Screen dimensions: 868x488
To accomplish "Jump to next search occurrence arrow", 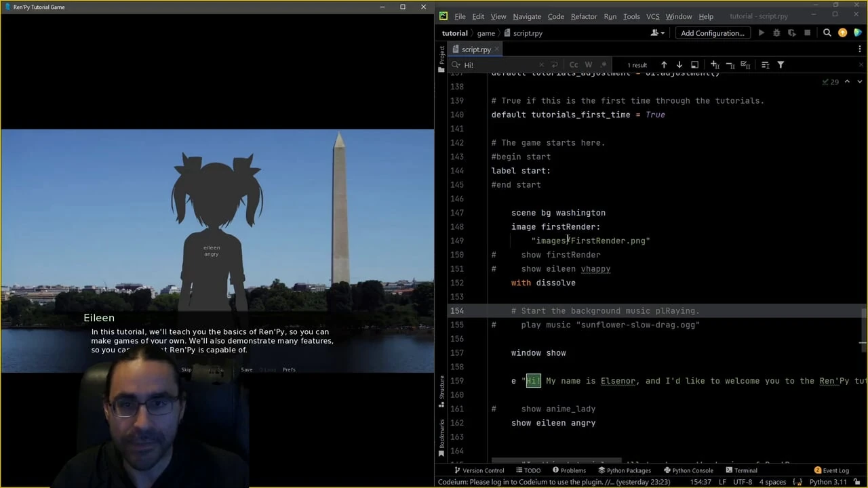I will tap(679, 65).
